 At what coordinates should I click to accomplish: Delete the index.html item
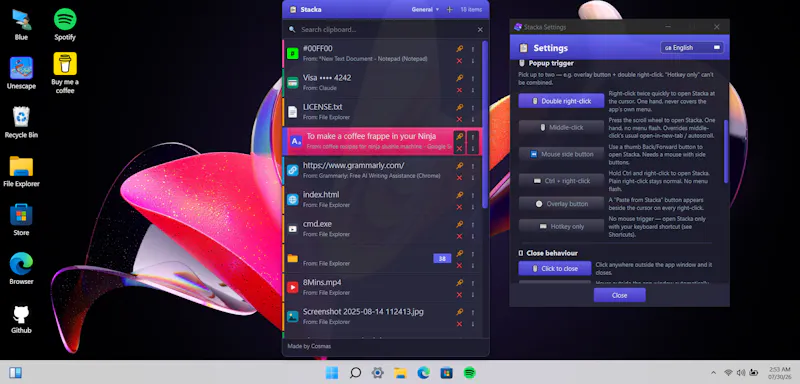pos(459,207)
